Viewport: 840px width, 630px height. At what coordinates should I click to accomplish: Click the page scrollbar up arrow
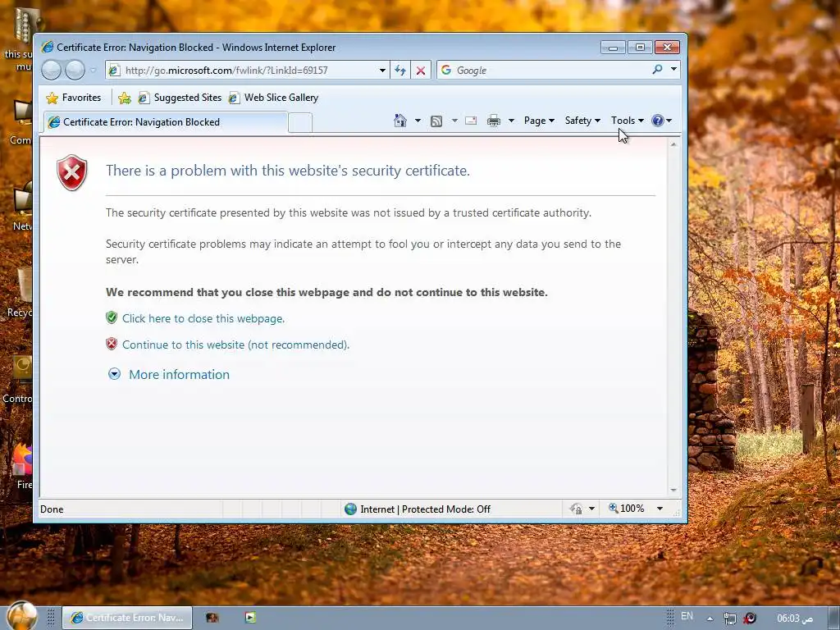[673, 144]
